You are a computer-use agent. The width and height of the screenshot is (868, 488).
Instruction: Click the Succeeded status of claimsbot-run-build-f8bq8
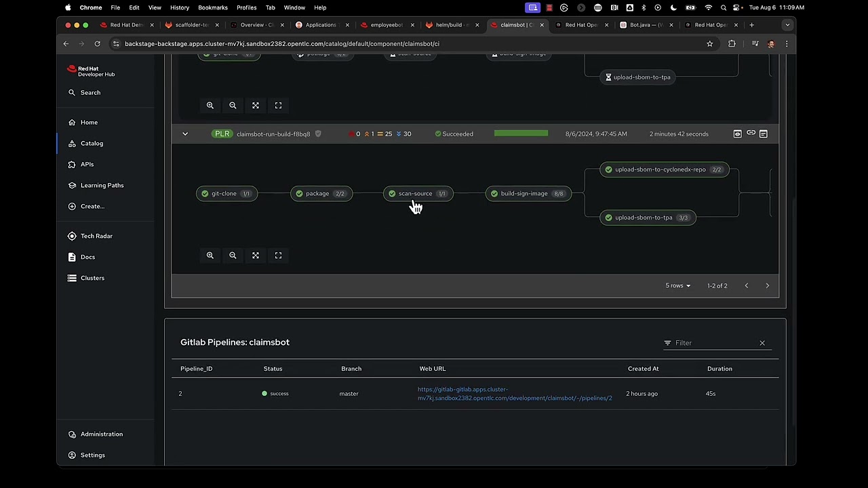[x=454, y=134]
